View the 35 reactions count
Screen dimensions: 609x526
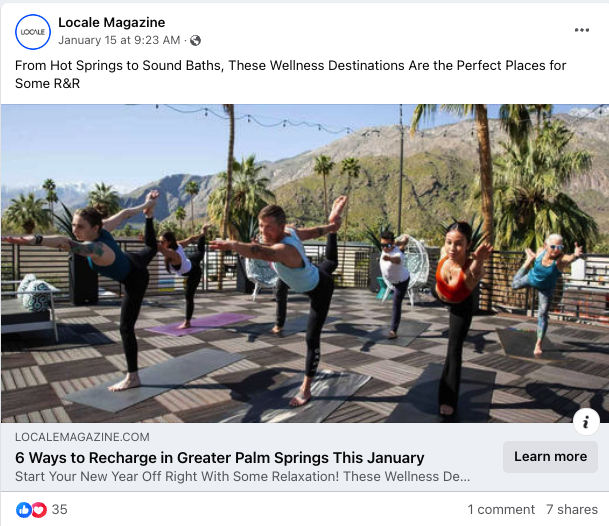(x=60, y=510)
